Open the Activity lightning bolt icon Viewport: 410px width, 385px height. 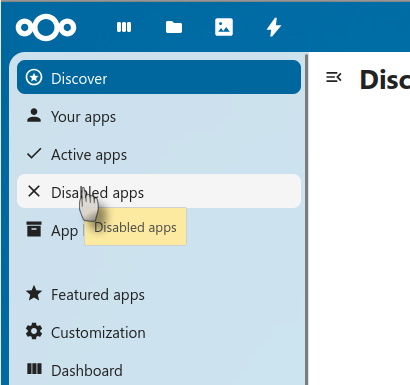point(274,27)
